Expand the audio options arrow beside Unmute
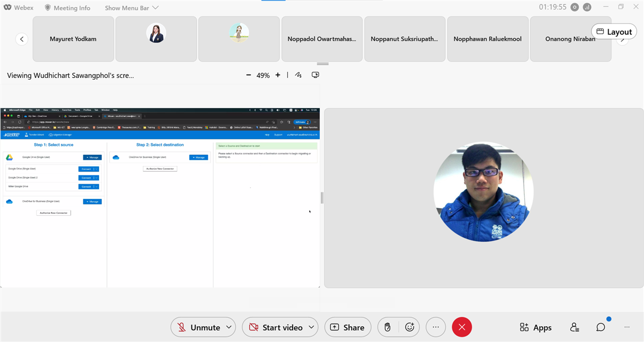Screen dimensions: 644x342 pos(229,327)
